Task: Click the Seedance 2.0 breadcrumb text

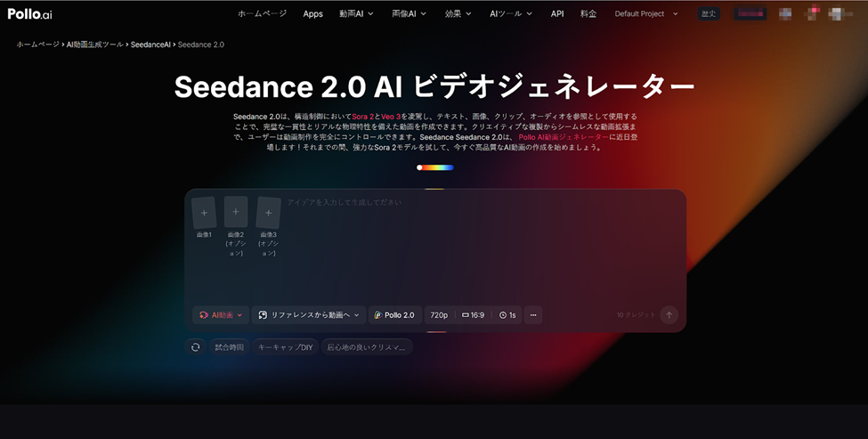Action: pyautogui.click(x=201, y=45)
